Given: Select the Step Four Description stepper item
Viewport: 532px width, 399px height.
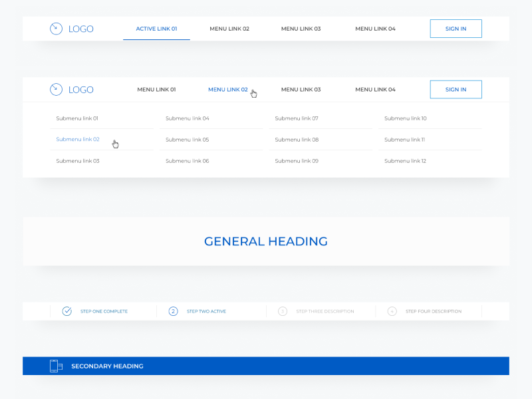Looking at the screenshot, I should pyautogui.click(x=432, y=311).
